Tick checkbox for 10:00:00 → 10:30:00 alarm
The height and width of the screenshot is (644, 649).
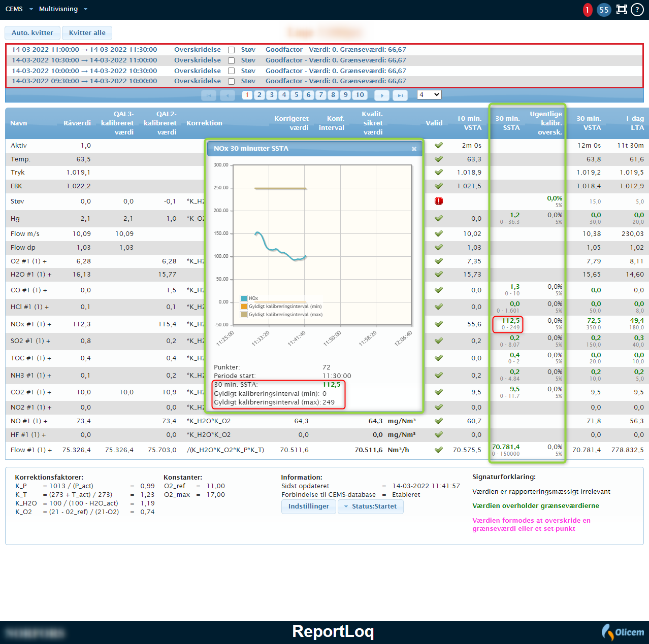231,71
